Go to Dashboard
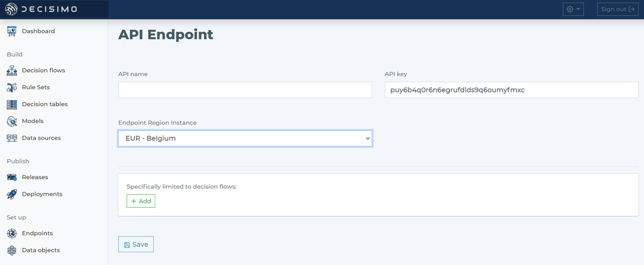This screenshot has height=265, width=644. tap(38, 31)
